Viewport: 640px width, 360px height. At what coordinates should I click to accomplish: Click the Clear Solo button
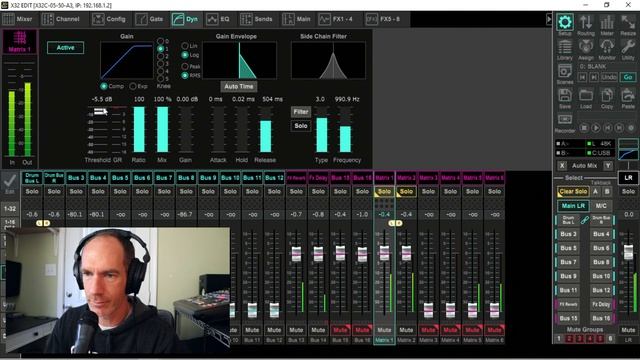pyautogui.click(x=573, y=191)
